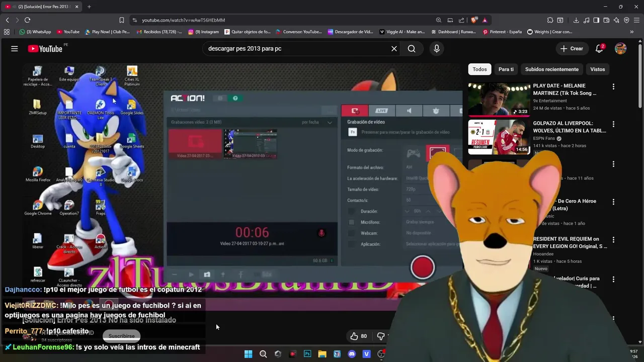Select the Para ti filter chip
This screenshot has width=644, height=362.
click(x=506, y=69)
